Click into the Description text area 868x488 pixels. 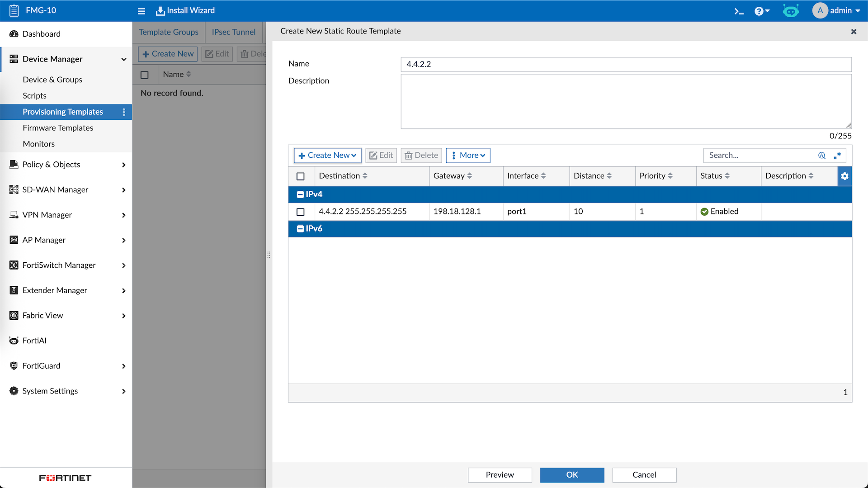coord(626,102)
